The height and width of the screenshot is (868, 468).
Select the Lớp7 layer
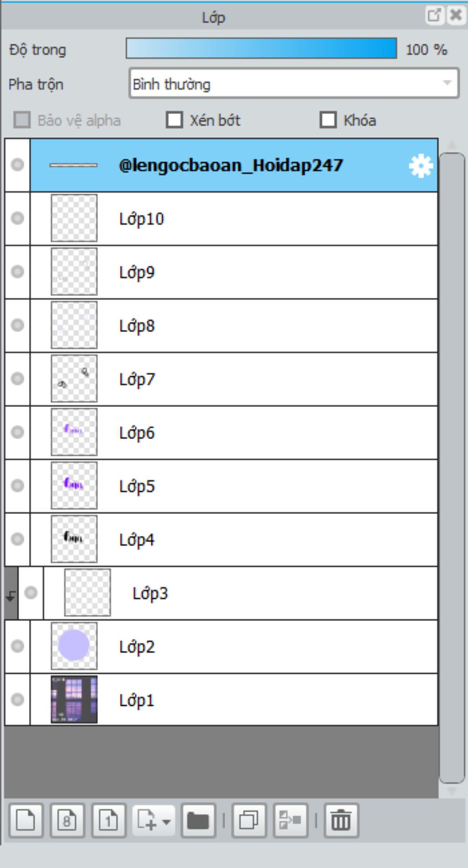tap(234, 378)
